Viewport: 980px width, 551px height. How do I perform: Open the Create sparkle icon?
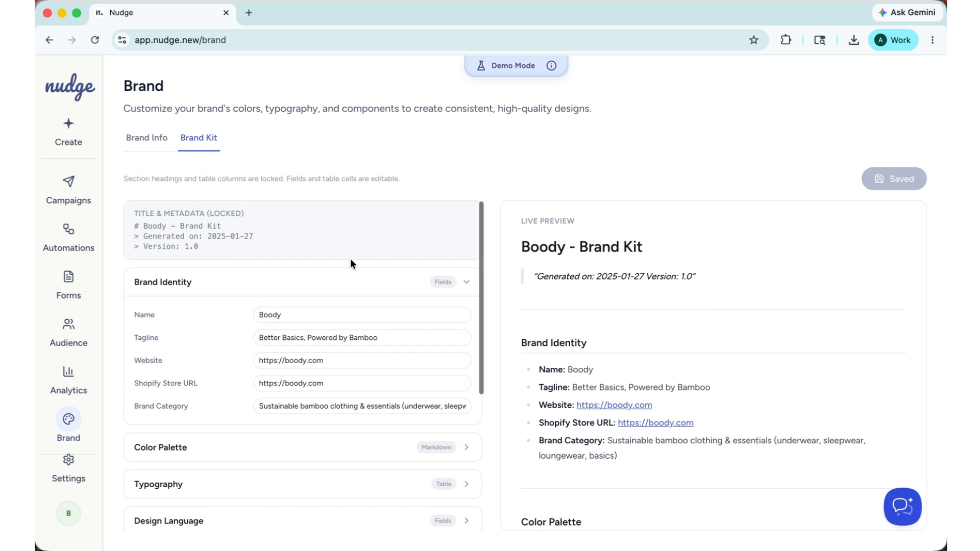68,123
